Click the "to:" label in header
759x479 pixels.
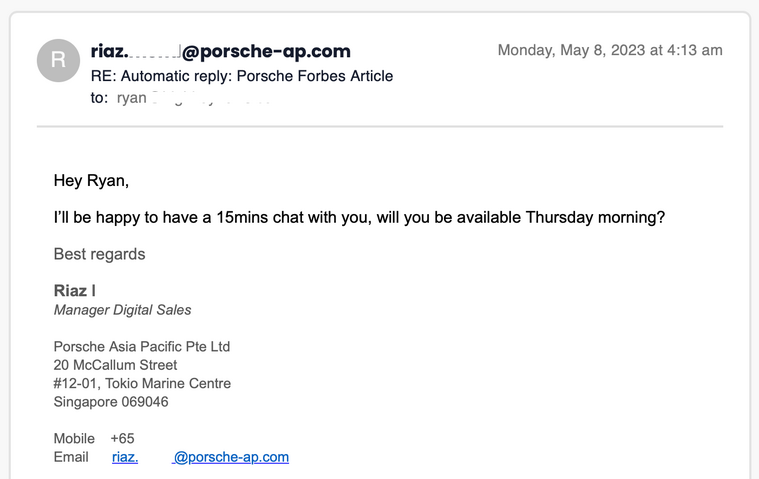click(99, 98)
